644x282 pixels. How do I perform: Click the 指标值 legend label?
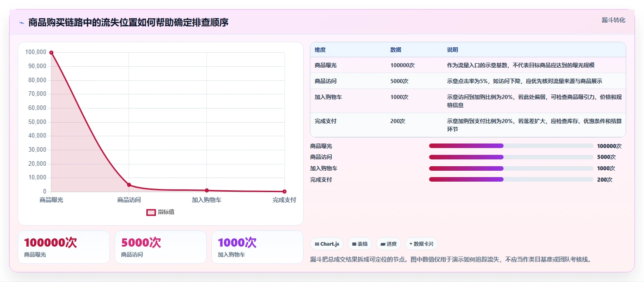(x=166, y=212)
